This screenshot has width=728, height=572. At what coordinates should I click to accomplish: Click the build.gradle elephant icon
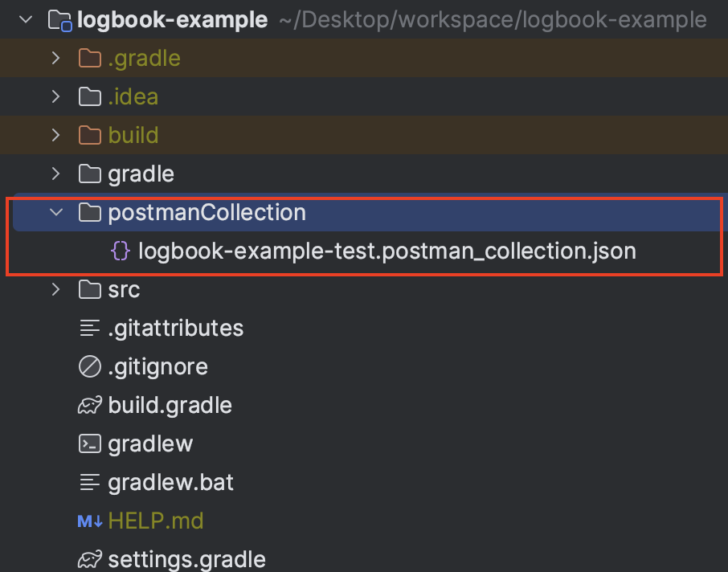coord(89,406)
